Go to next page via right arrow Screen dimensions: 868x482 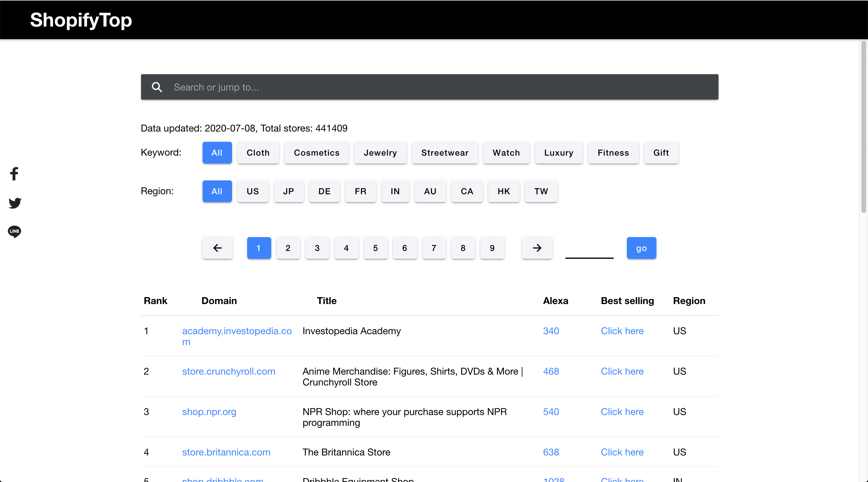[536, 248]
